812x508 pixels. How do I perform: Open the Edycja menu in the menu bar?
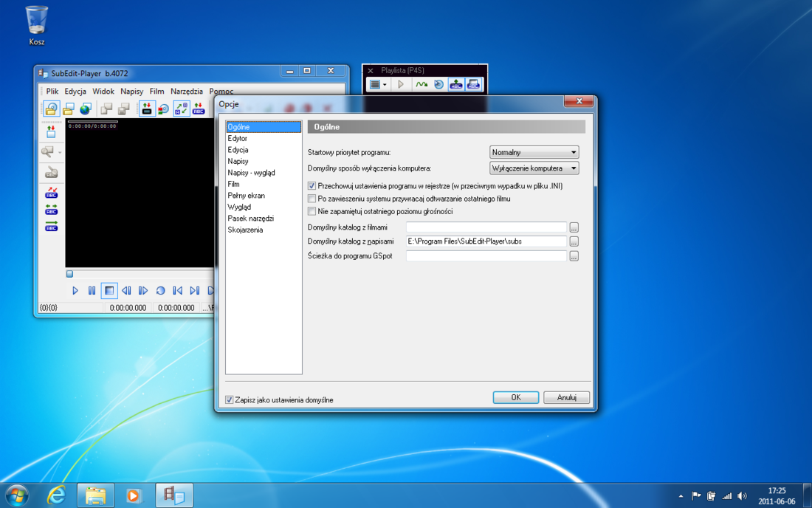[75, 91]
